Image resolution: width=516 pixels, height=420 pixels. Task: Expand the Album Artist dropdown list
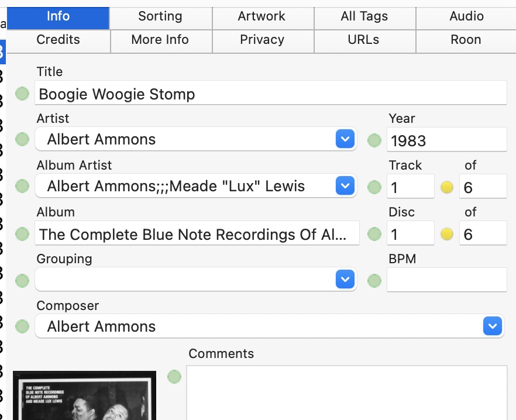click(x=345, y=186)
